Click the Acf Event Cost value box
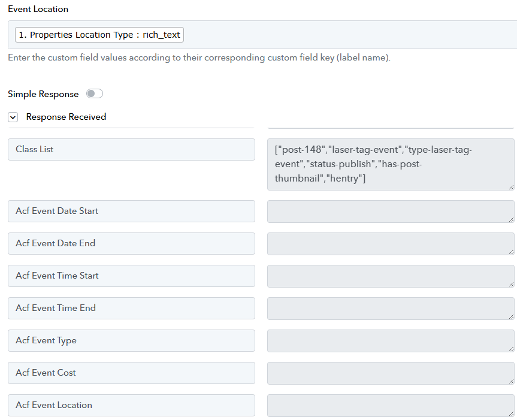 pos(391,373)
